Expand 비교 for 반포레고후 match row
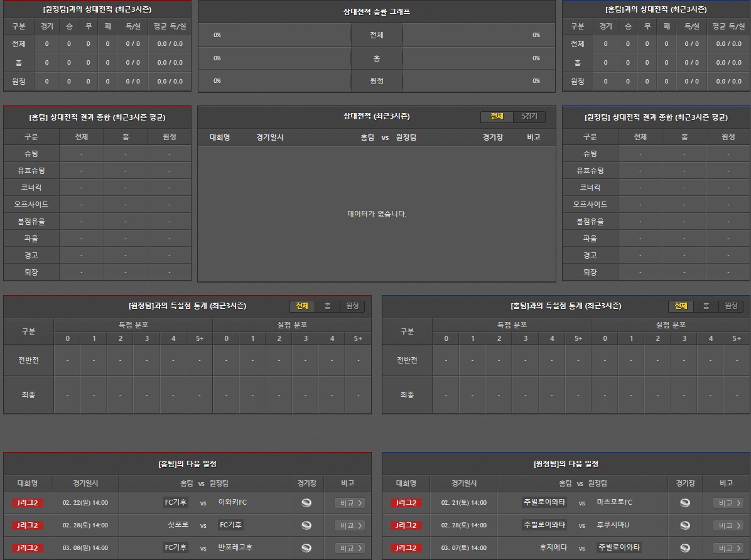 pyautogui.click(x=349, y=547)
